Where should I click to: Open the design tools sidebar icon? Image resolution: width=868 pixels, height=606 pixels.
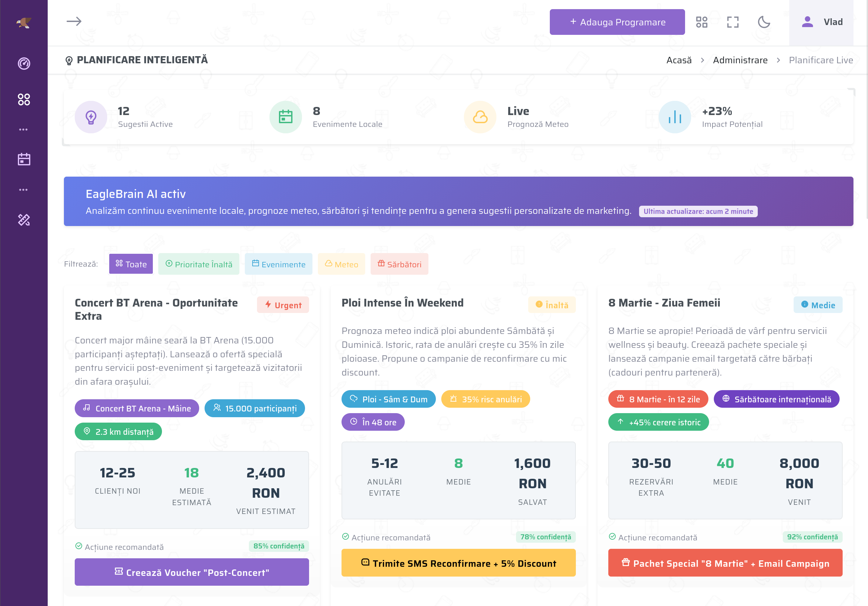(24, 220)
